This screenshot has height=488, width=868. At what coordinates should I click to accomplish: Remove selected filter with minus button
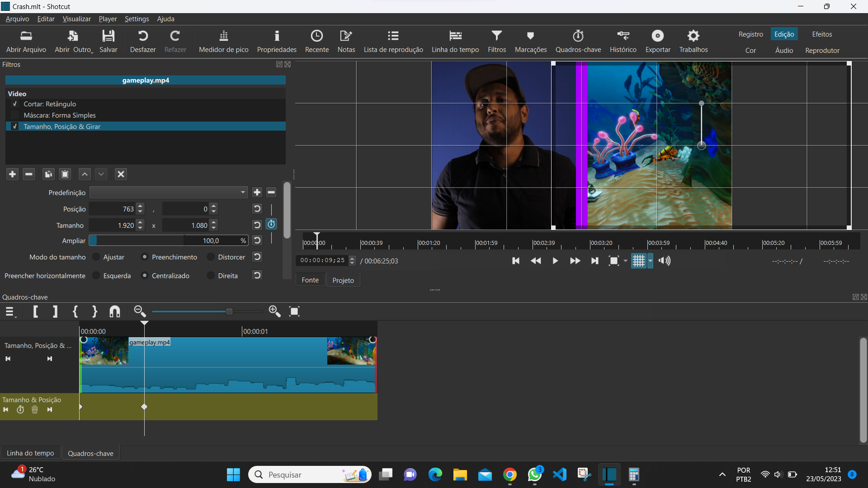point(29,174)
